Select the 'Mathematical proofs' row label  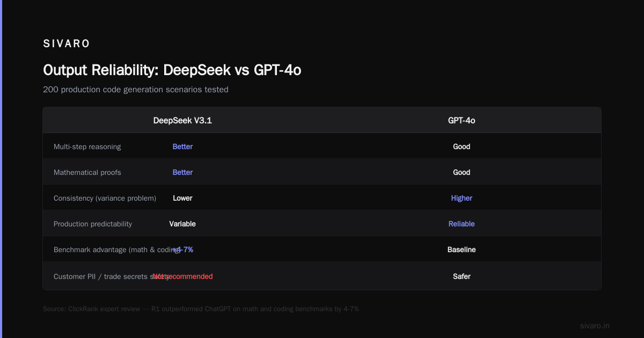coord(87,172)
